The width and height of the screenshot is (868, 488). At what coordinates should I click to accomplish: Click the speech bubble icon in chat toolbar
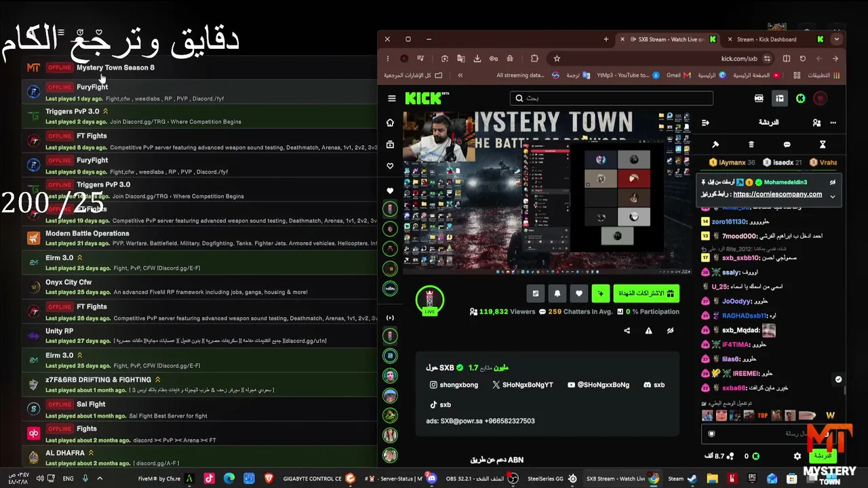click(x=787, y=144)
